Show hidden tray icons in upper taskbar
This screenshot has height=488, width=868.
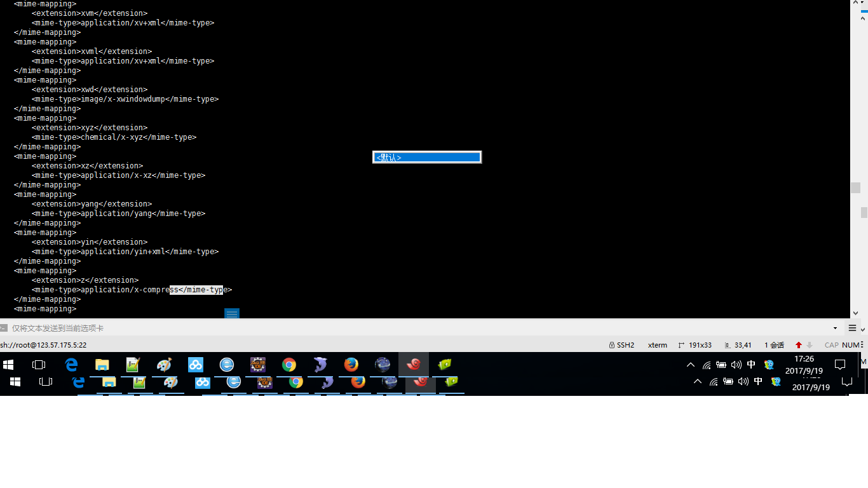click(x=691, y=365)
